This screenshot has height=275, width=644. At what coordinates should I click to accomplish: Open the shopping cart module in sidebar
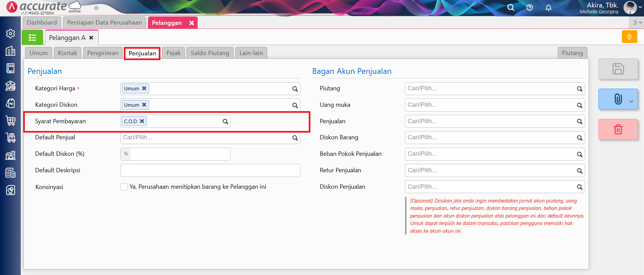click(x=10, y=121)
